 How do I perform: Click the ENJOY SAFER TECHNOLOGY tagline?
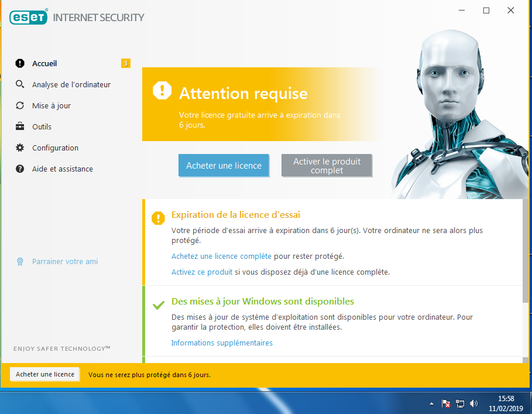62,348
